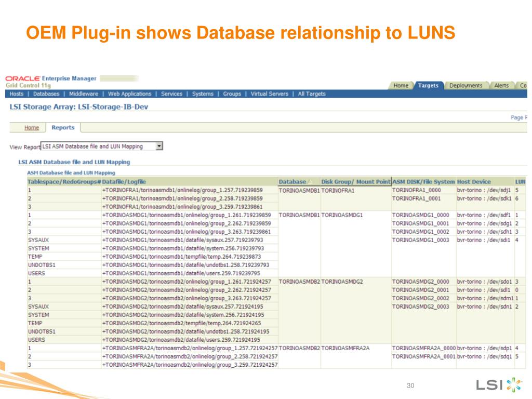Open the Home top navigation tab
Viewport: 532px width, 399px height.
point(401,86)
